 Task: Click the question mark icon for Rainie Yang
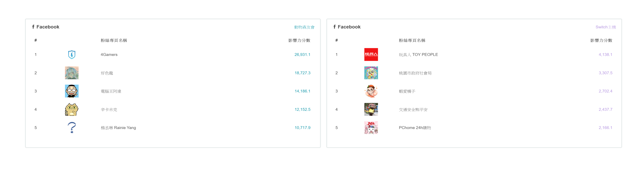pyautogui.click(x=72, y=128)
